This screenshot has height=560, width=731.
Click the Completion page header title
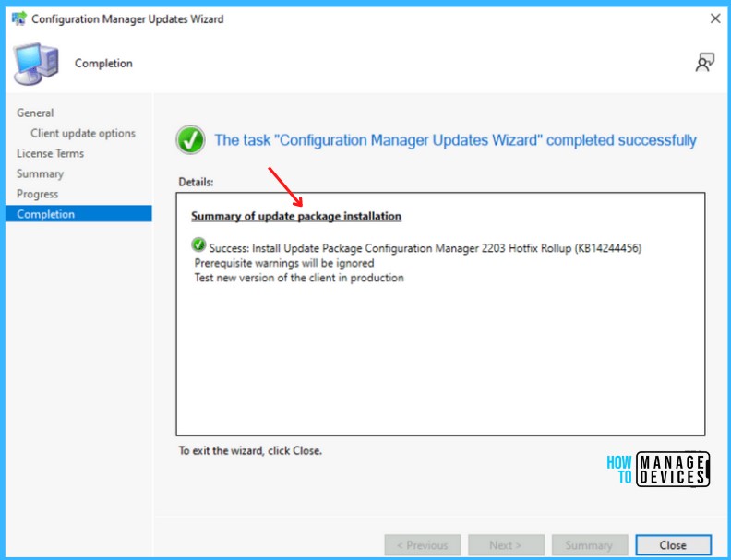(x=103, y=64)
